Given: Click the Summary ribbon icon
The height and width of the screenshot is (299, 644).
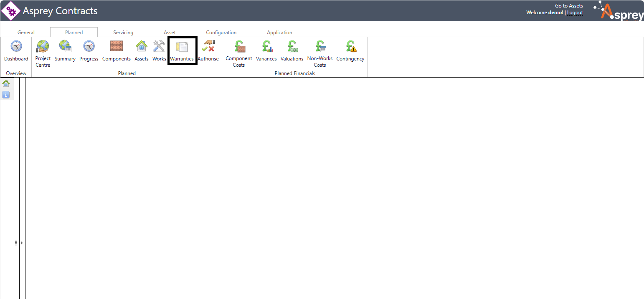Looking at the screenshot, I should pos(65,47).
